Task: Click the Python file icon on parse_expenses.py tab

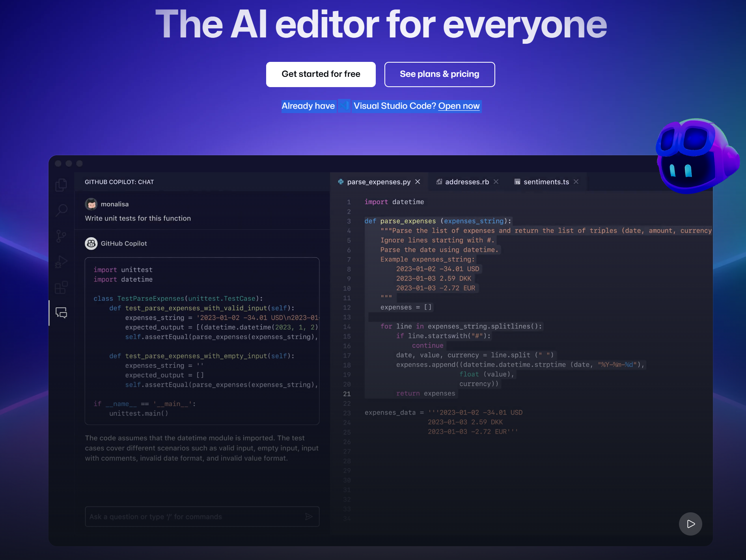Action: [341, 182]
